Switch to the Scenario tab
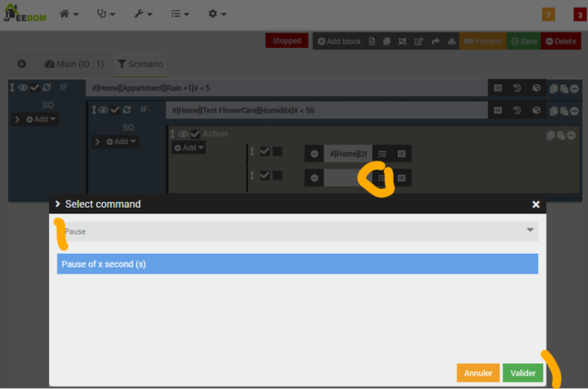The width and height of the screenshot is (588, 389). tap(140, 64)
